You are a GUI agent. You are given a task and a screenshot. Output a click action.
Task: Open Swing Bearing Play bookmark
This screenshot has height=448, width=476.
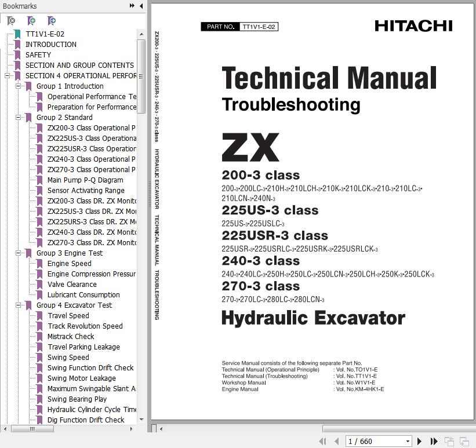(77, 399)
